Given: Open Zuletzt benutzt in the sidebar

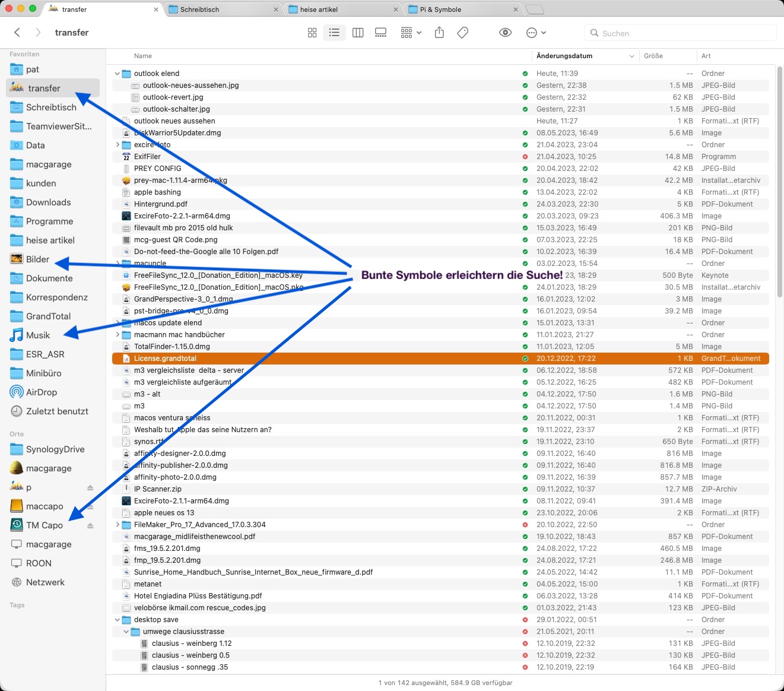Looking at the screenshot, I should 53,411.
